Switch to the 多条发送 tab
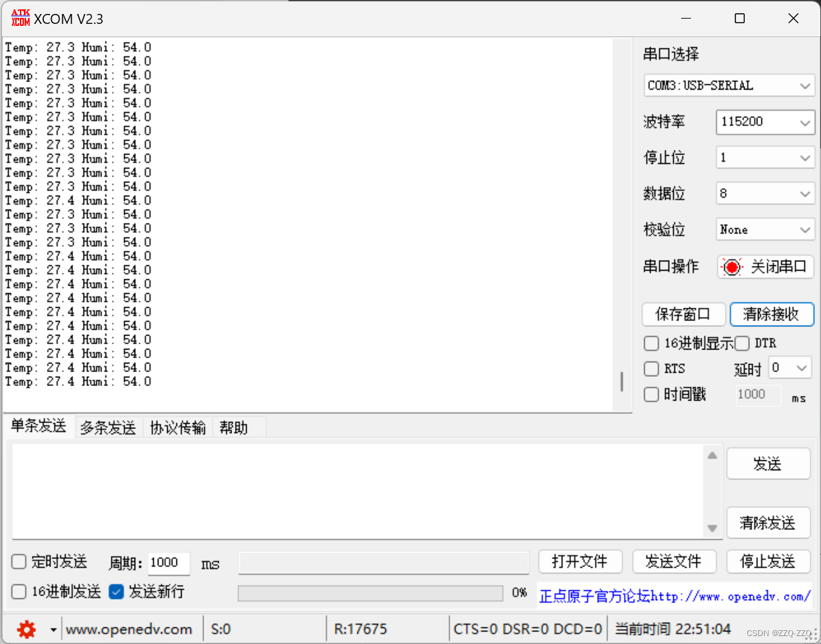 (x=108, y=428)
